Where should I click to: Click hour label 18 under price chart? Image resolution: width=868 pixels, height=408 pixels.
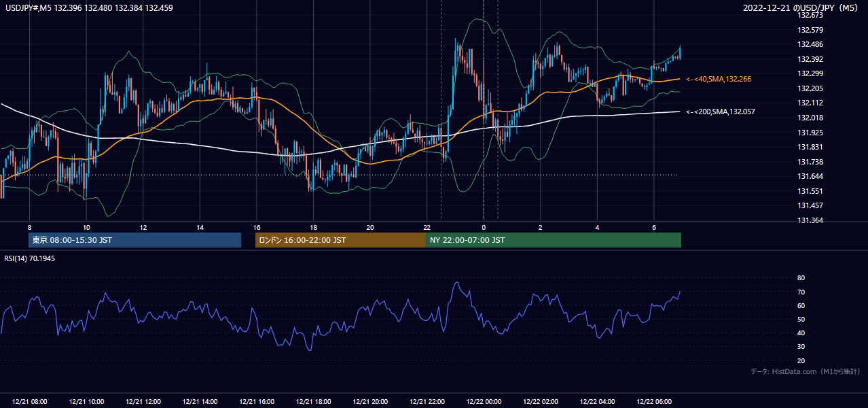click(x=313, y=227)
